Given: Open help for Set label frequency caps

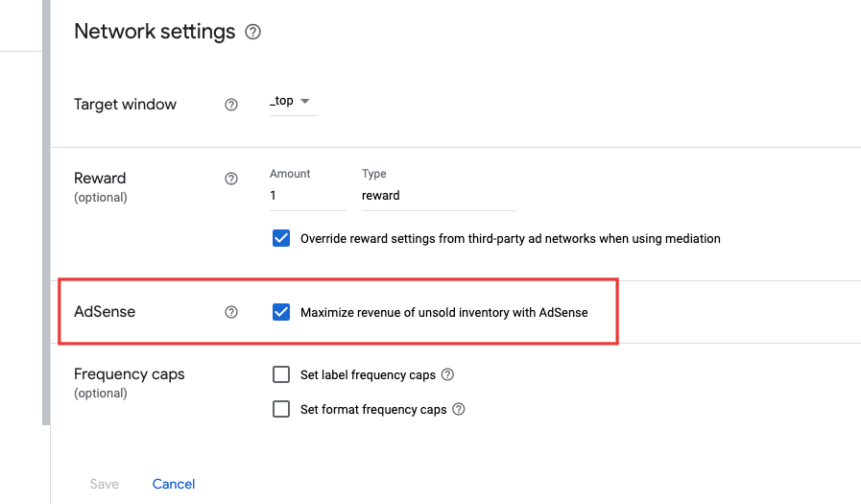Looking at the screenshot, I should (x=447, y=374).
